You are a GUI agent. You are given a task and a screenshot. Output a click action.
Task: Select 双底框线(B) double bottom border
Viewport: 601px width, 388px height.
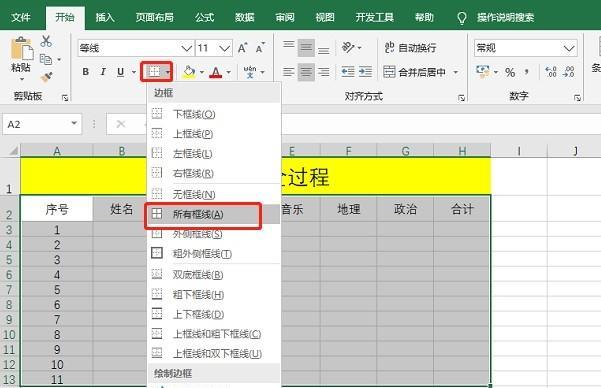coord(214,275)
